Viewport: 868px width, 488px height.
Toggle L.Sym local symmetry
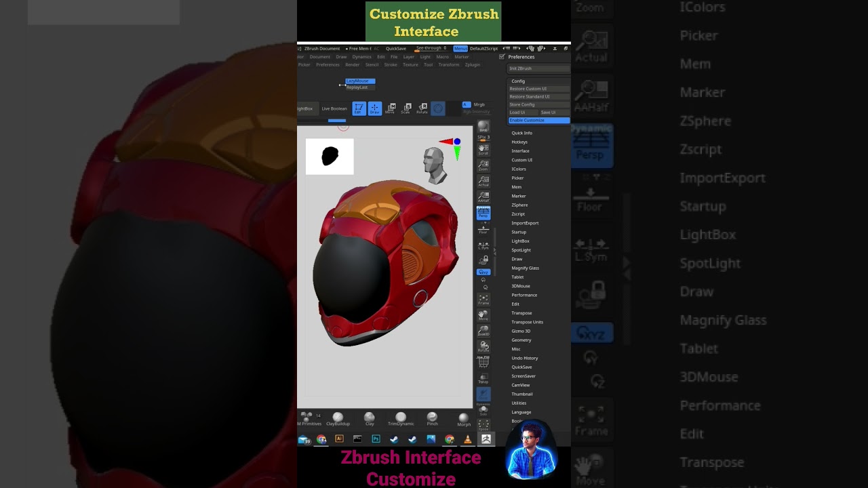pos(484,245)
